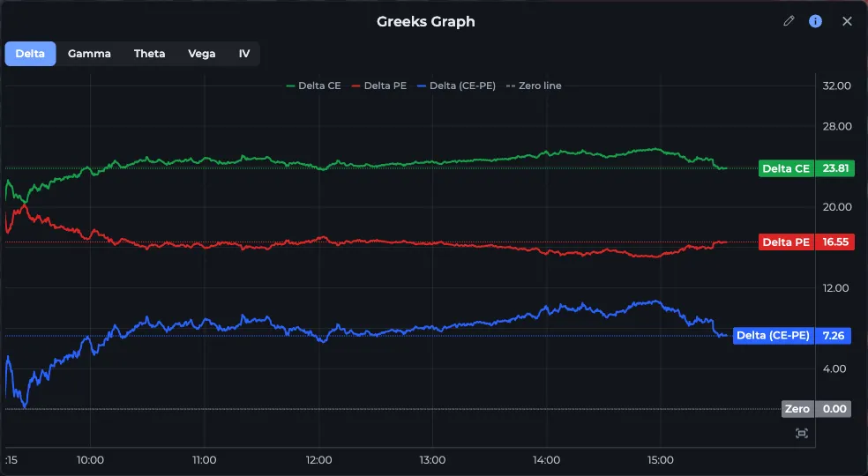Click the 0.00 value tag
This screenshot has height=476, width=868.
pyautogui.click(x=833, y=409)
